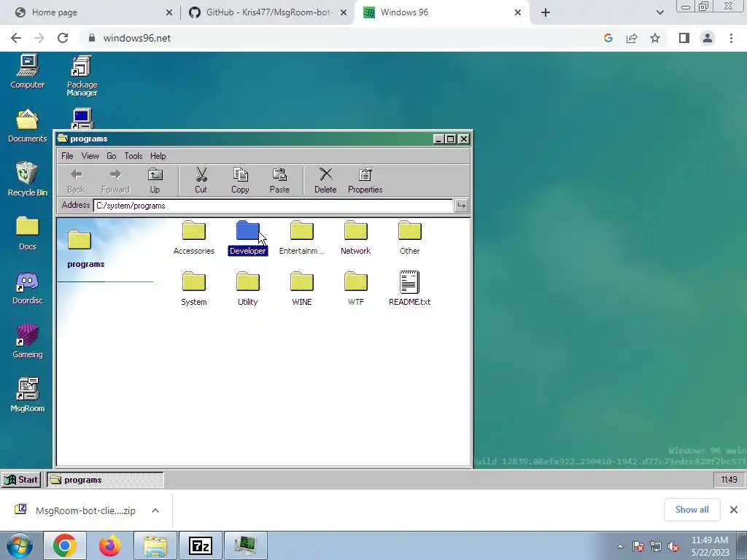Click the Copy toolbar icon
Viewport: 747px width, 560px height.
click(x=240, y=181)
